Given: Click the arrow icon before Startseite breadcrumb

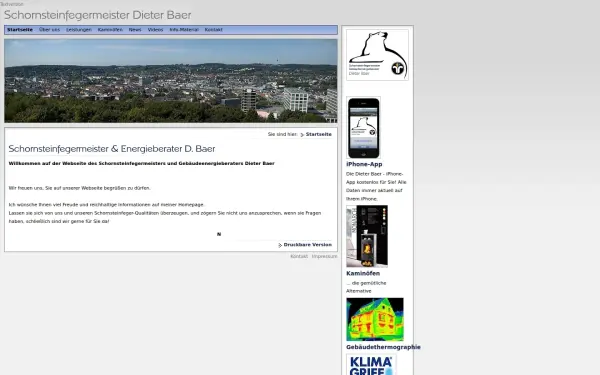Looking at the screenshot, I should pyautogui.click(x=302, y=135).
